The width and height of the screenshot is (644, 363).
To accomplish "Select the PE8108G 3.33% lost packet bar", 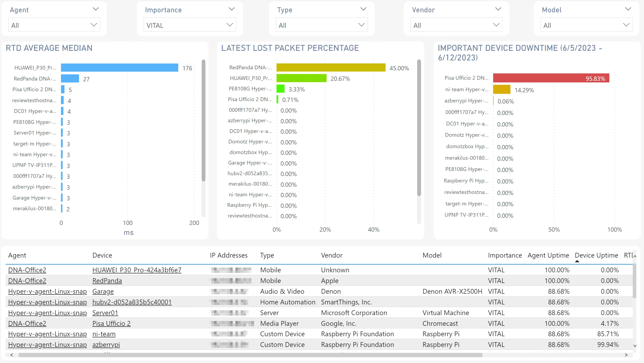I will click(x=281, y=89).
